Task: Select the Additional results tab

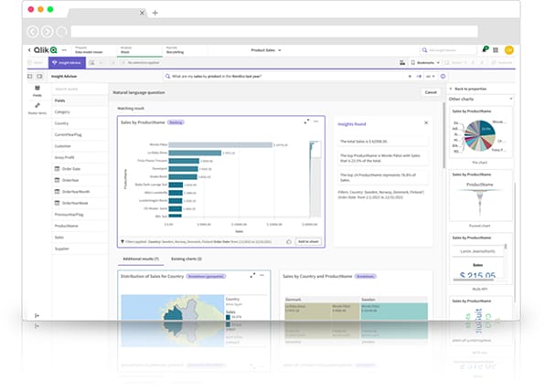Action: point(141,259)
